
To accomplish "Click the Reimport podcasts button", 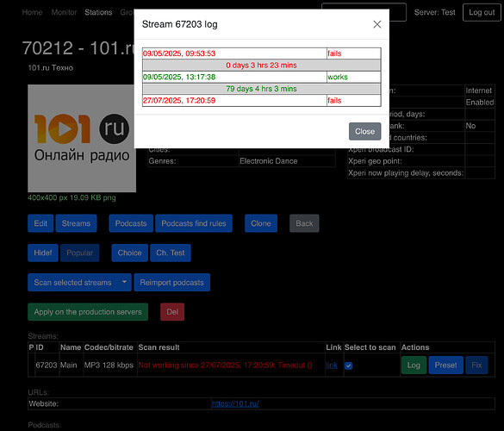I will pyautogui.click(x=172, y=282).
